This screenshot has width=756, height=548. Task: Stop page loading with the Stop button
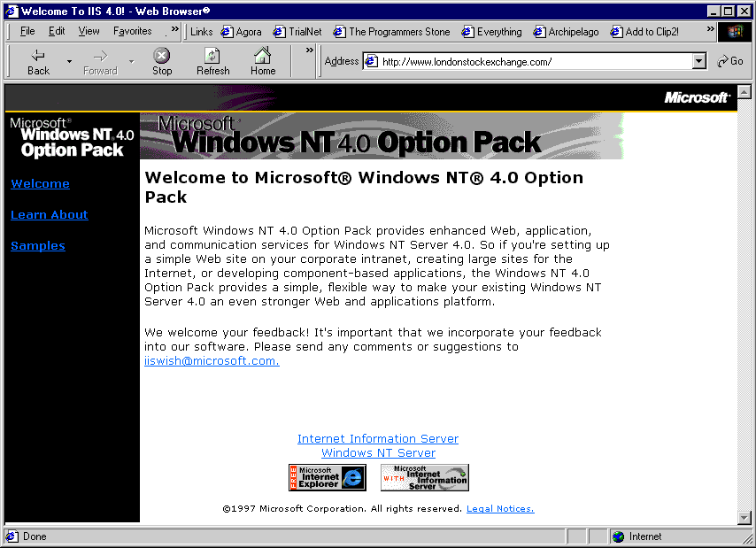pos(162,62)
